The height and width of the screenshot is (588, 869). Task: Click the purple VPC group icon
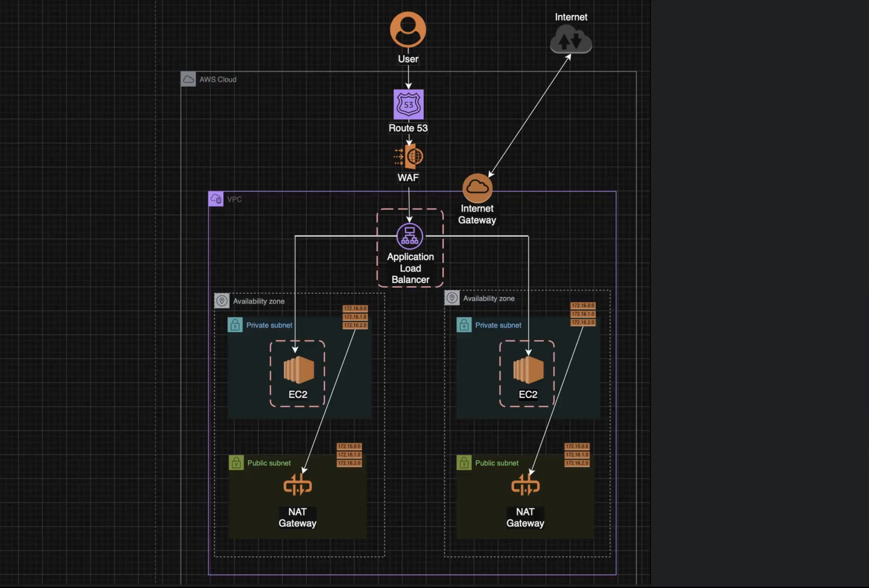click(216, 199)
